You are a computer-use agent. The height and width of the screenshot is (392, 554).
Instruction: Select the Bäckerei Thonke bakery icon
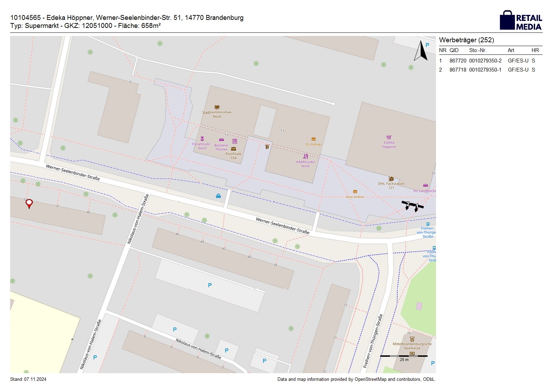coord(221,140)
